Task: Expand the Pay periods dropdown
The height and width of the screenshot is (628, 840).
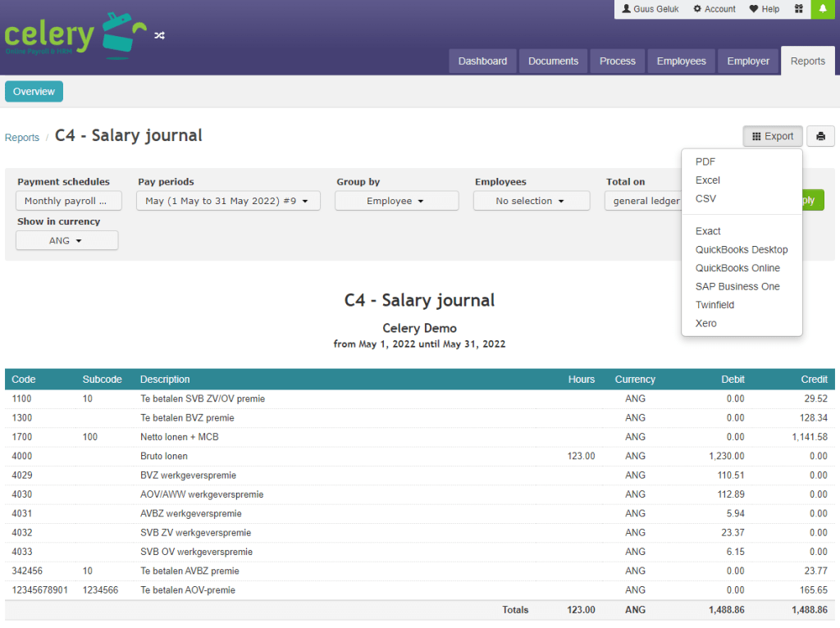Action: (x=228, y=201)
